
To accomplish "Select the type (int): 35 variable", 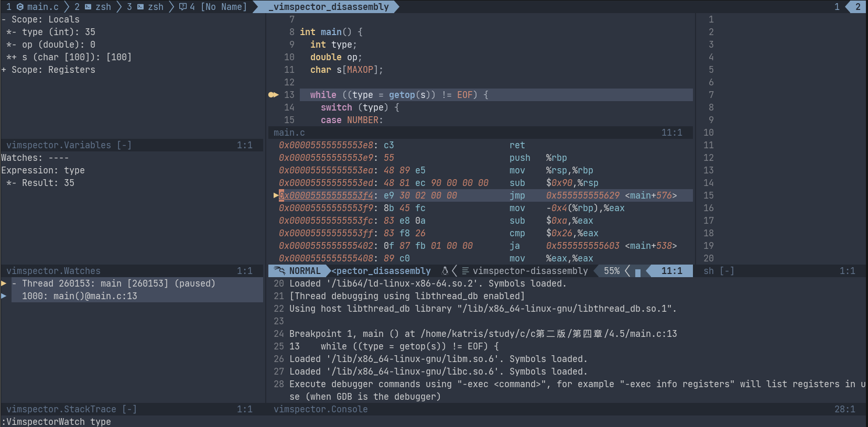I will pyautogui.click(x=50, y=32).
